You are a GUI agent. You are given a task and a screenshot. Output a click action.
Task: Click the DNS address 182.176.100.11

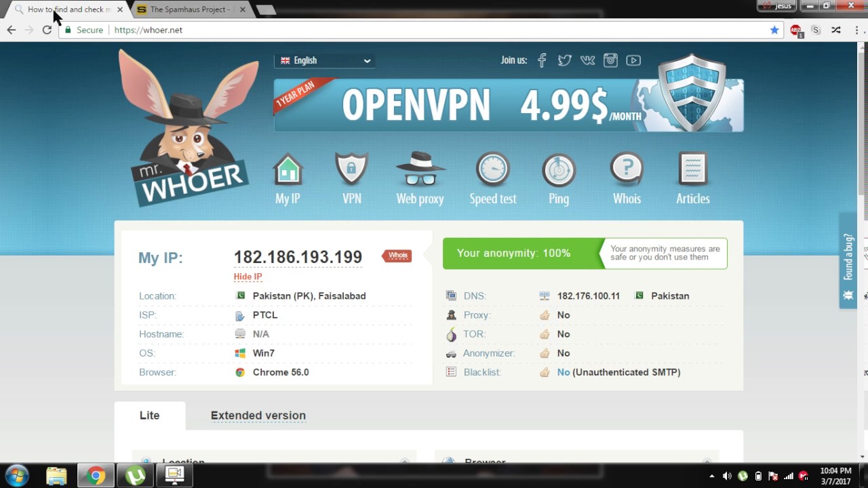coord(589,296)
